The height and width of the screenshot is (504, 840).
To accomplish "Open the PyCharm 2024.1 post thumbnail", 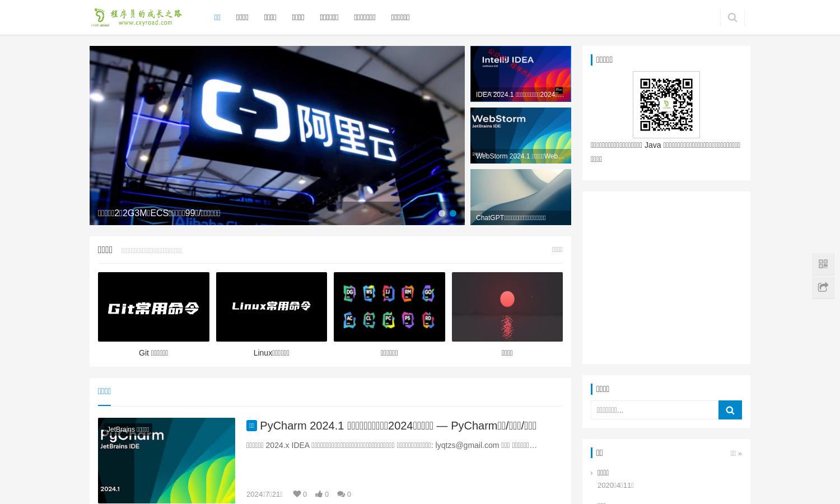I will tap(166, 460).
